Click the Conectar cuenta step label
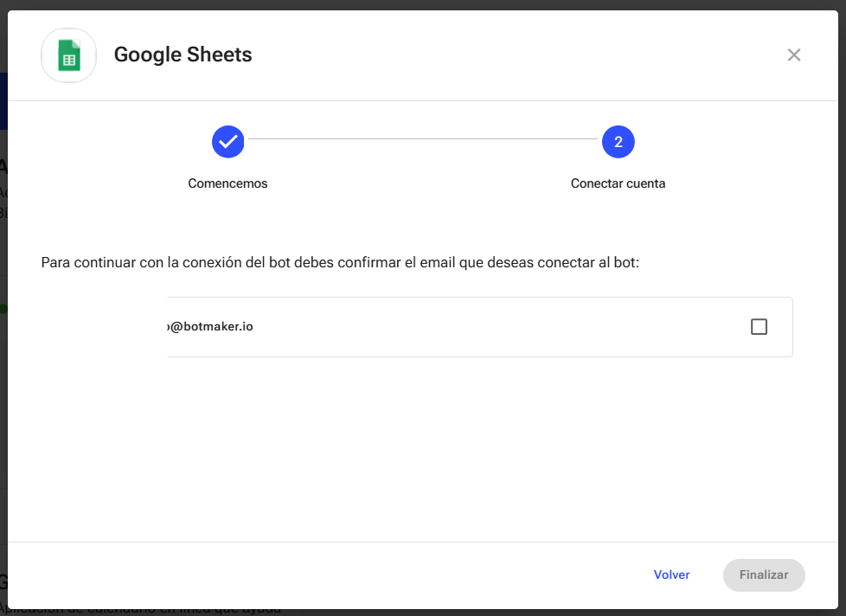The height and width of the screenshot is (616, 846). (x=618, y=183)
